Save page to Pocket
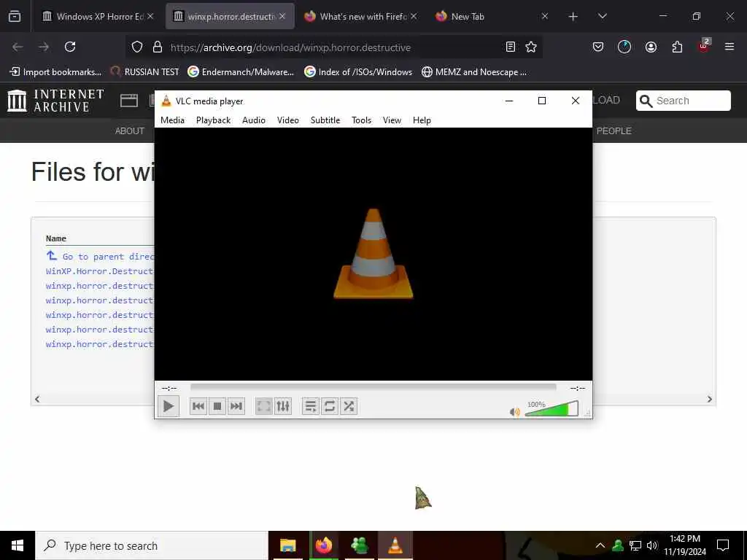This screenshot has width=747, height=560. [598, 47]
